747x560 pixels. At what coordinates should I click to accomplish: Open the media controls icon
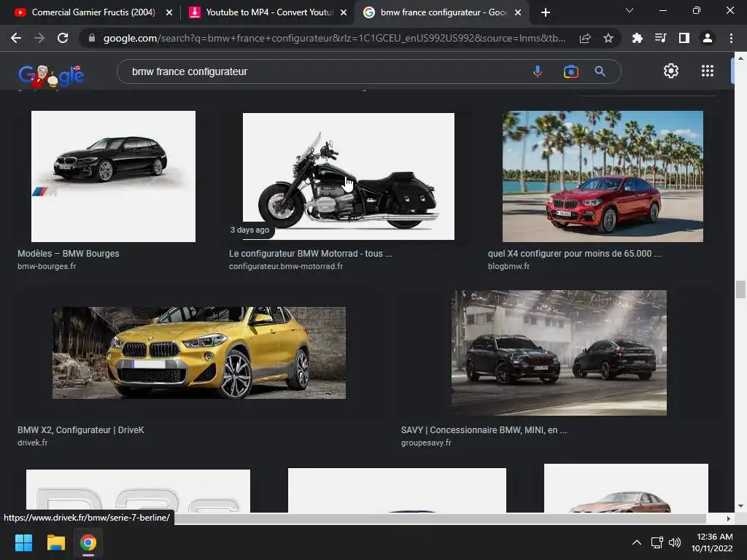(x=660, y=38)
